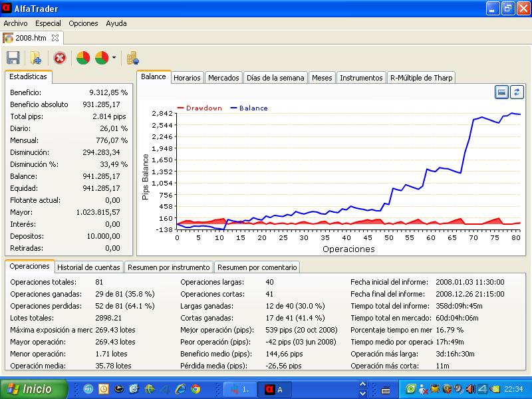This screenshot has height=399, width=532.
Task: Click the first pie chart toolbar icon
Action: [x=83, y=58]
